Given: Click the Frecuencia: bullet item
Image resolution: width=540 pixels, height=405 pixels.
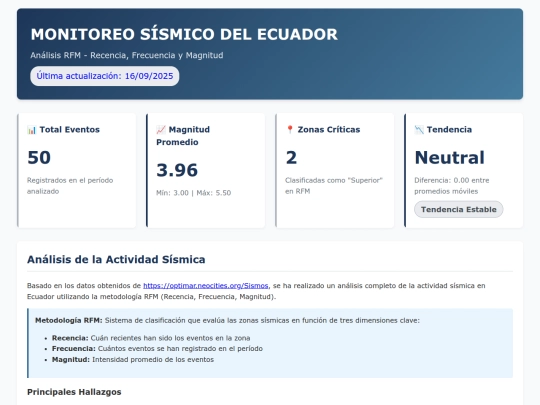Looking at the screenshot, I should coord(157,349).
